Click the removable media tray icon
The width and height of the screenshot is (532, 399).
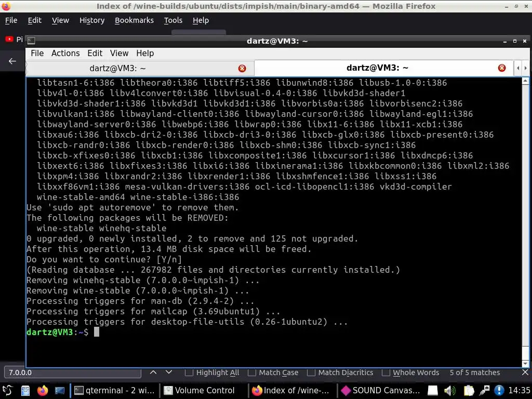(432, 391)
